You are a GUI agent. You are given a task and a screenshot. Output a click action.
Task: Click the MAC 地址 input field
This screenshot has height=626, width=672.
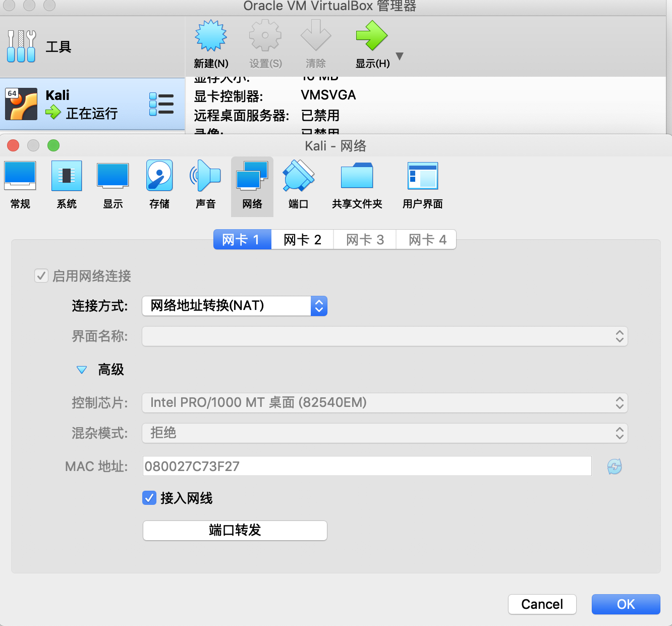pyautogui.click(x=367, y=466)
